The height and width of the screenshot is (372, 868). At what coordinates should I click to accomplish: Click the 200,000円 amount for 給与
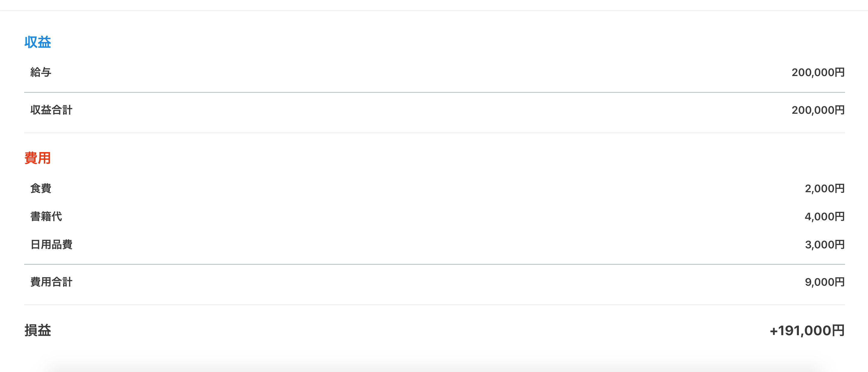tap(818, 72)
